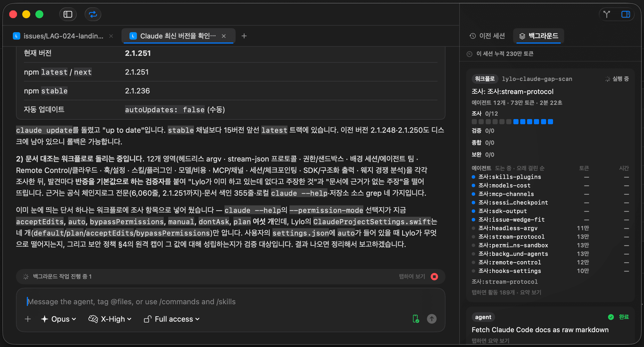Screen dimensions: 644x347
Task: Click the sparkle icon beside Opus
Action: 44,319
